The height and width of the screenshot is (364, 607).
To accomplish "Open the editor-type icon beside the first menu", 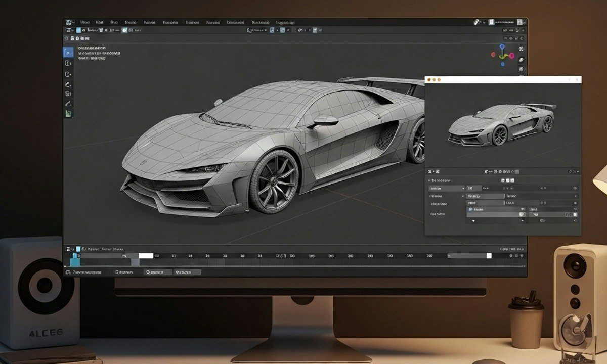I will click(68, 23).
